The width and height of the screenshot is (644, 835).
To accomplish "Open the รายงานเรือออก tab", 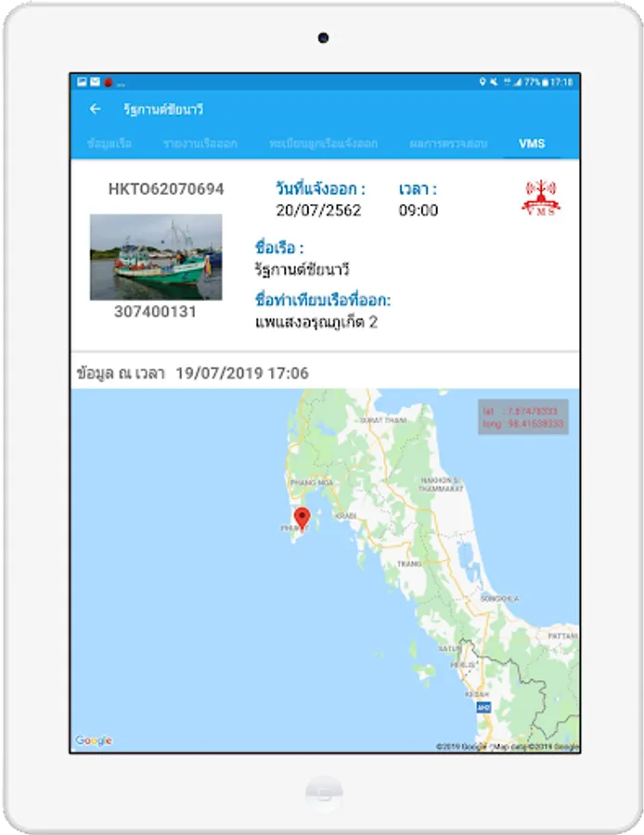I will 200,143.
